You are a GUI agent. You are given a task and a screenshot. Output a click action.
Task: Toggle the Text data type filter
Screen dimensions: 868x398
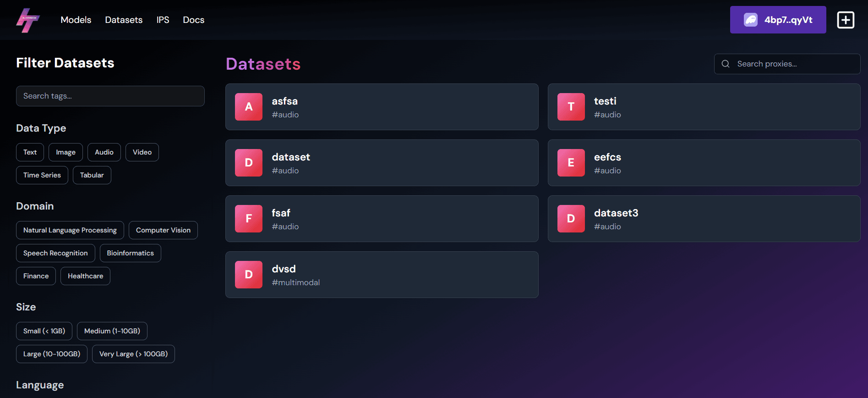(30, 152)
